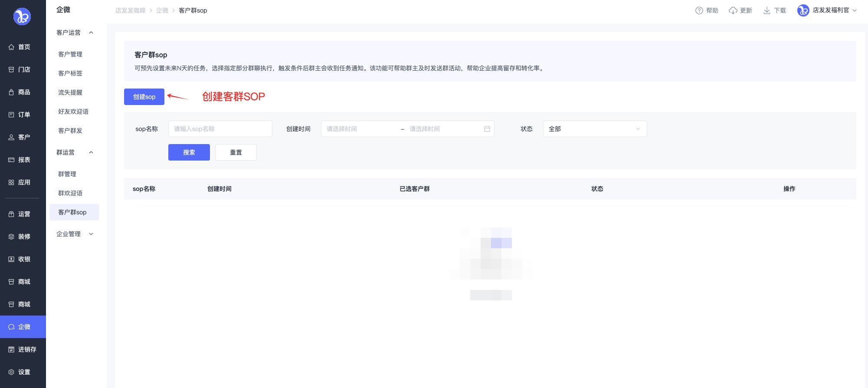This screenshot has width=868, height=388.
Task: Open the 状态 dropdown showing 全部
Action: tap(594, 129)
